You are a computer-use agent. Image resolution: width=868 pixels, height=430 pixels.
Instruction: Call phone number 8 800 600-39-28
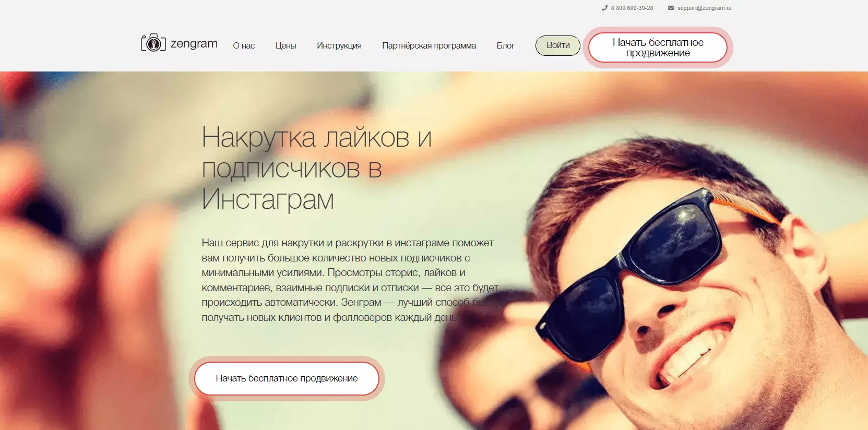click(632, 8)
